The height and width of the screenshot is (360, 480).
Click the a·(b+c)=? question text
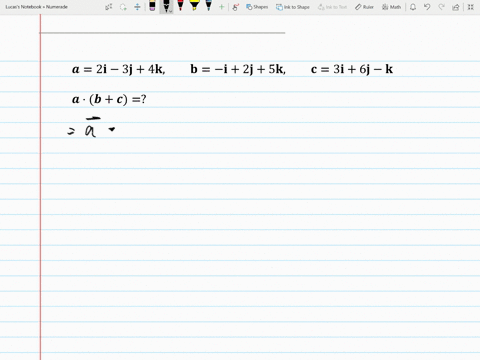(x=109, y=99)
